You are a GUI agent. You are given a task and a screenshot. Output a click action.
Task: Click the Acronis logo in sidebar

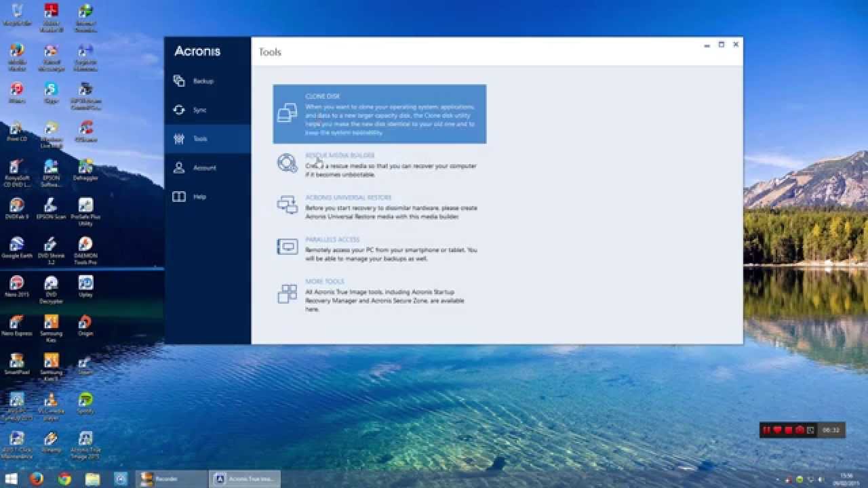[x=197, y=51]
